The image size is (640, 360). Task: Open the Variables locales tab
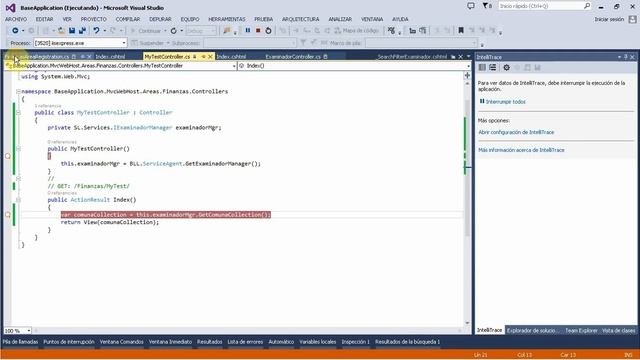[x=317, y=342]
